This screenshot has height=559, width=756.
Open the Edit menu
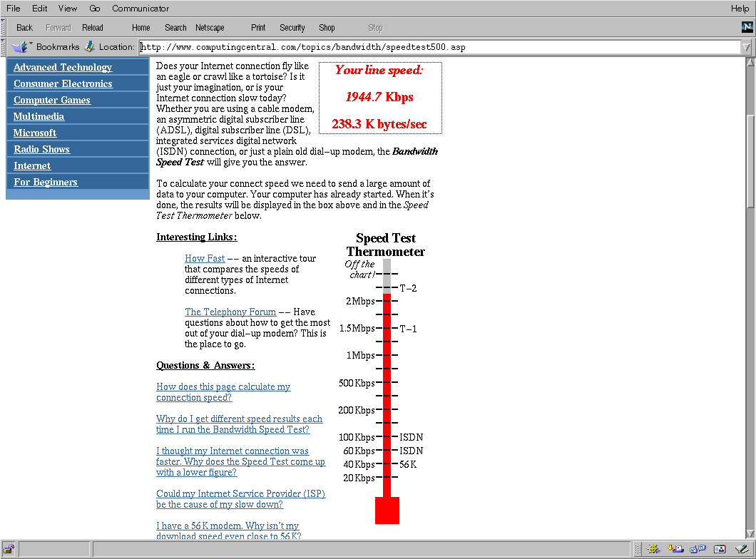click(39, 8)
